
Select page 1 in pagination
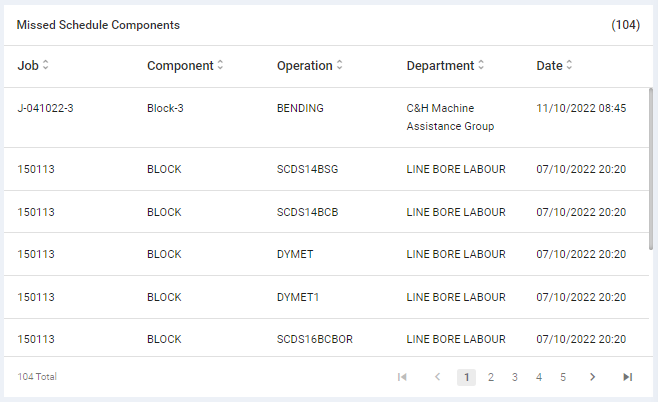point(466,377)
